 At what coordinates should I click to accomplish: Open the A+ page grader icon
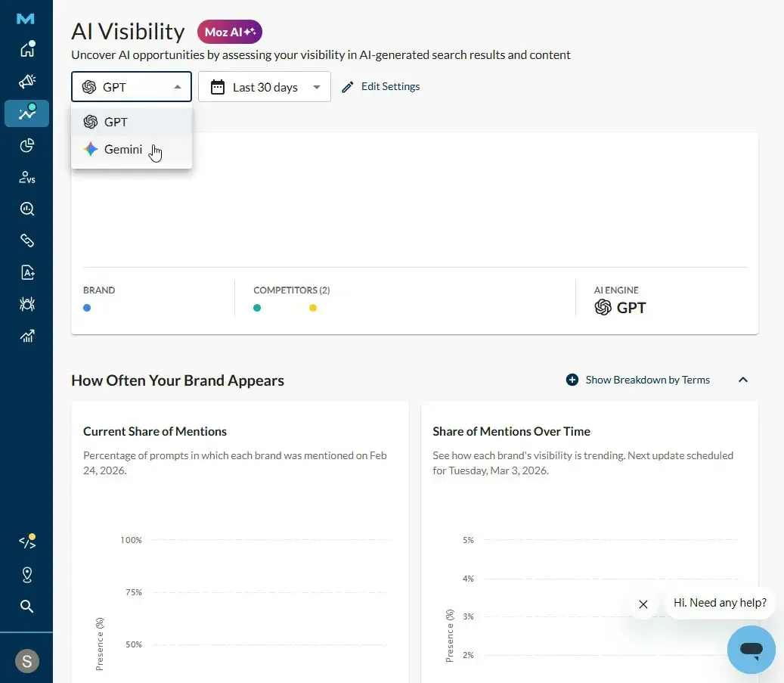27,272
